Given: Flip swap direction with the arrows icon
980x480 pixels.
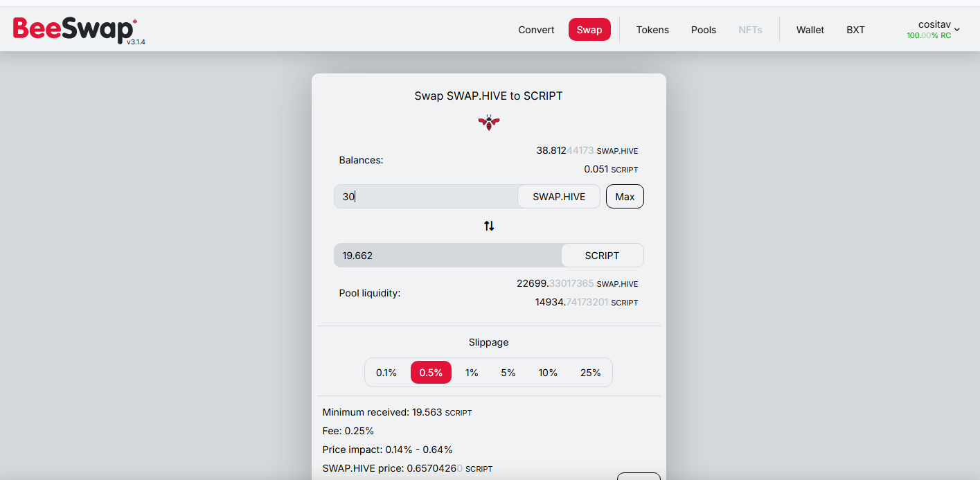Looking at the screenshot, I should pyautogui.click(x=489, y=226).
